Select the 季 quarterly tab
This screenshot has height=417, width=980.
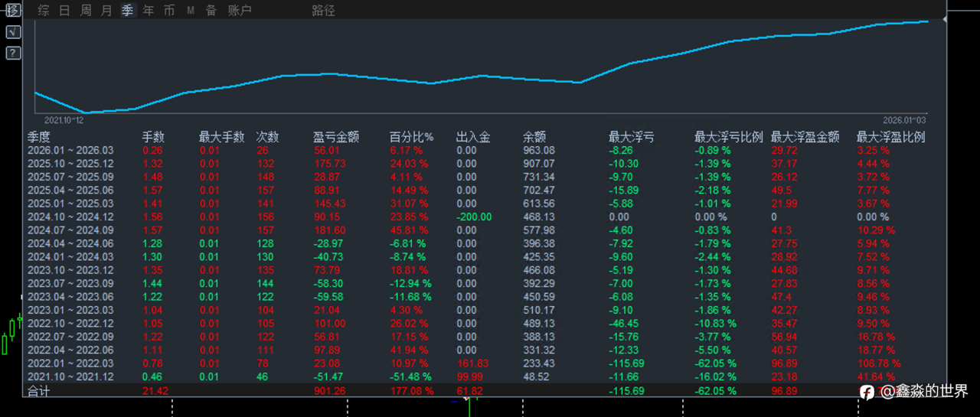(127, 11)
